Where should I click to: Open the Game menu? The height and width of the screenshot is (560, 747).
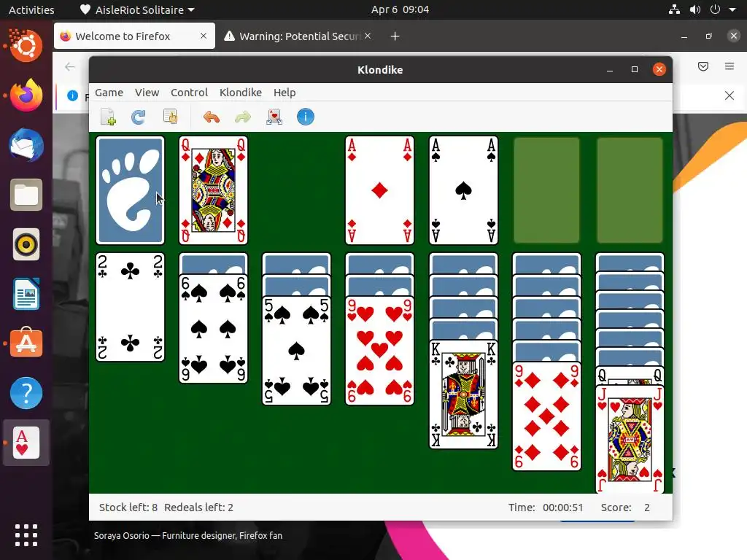pyautogui.click(x=109, y=93)
